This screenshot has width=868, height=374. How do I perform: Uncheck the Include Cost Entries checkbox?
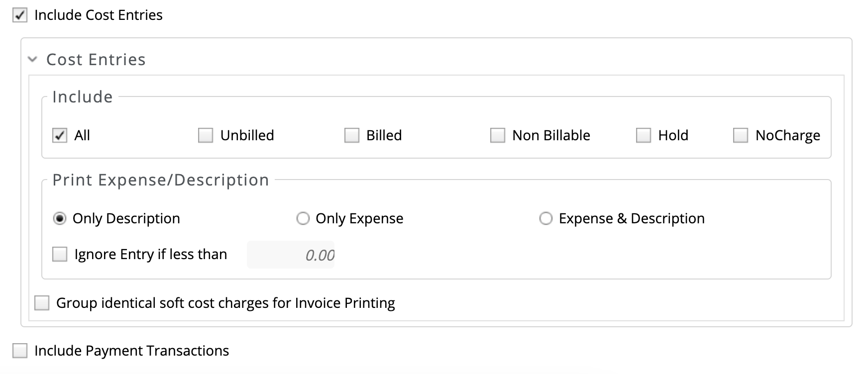[x=20, y=15]
